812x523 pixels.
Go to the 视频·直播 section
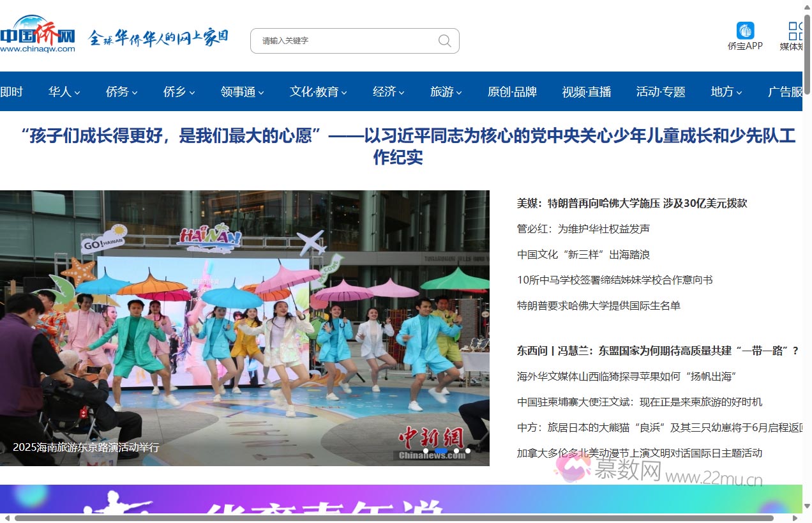[586, 92]
